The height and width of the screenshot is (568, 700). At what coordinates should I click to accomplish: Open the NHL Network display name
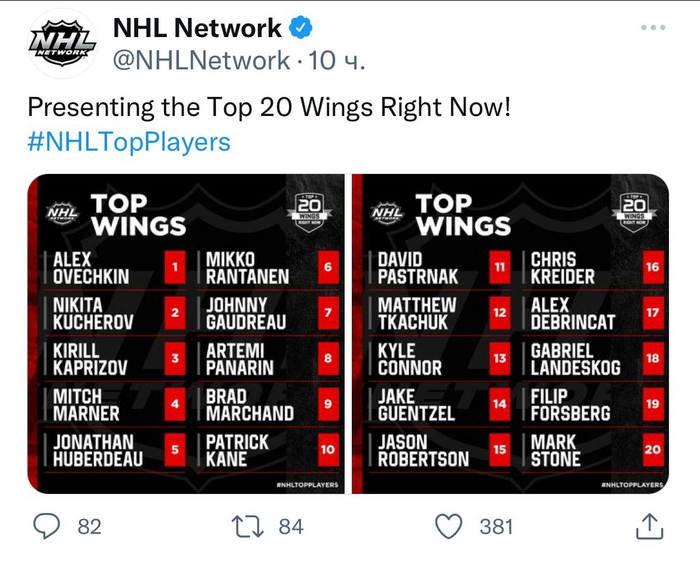(x=197, y=28)
